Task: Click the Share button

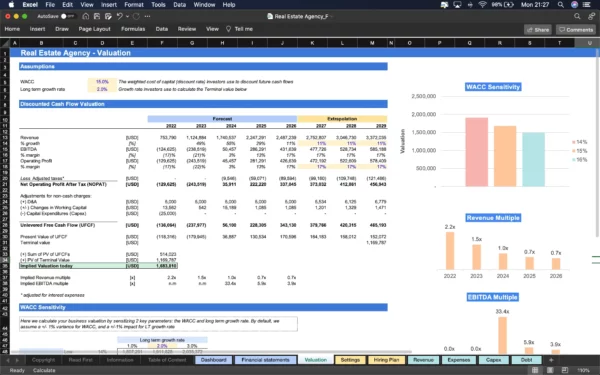Action: tap(538, 29)
